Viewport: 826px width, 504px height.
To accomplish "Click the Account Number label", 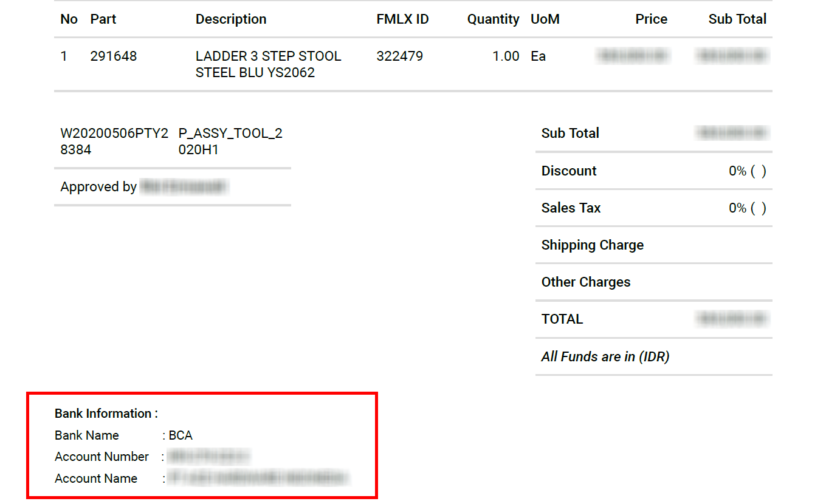I will pyautogui.click(x=102, y=457).
